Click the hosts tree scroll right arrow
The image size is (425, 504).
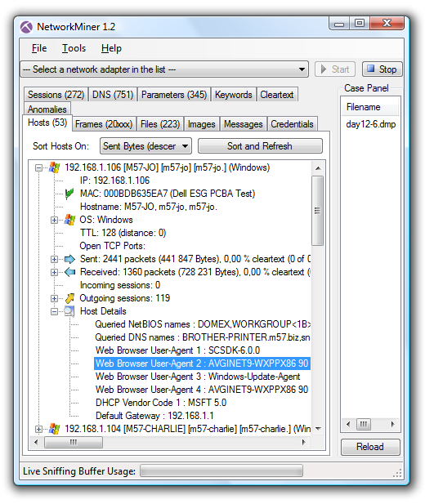click(x=303, y=442)
